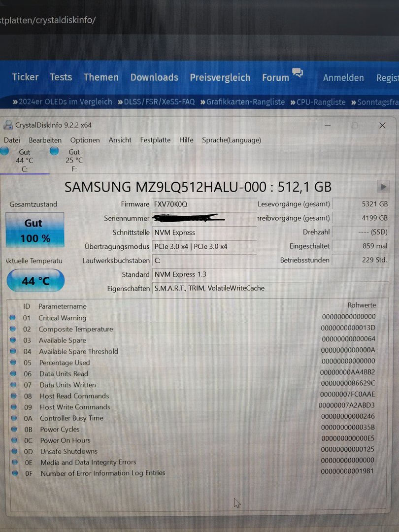Image resolution: width=399 pixels, height=532 pixels.
Task: Click the status dot for Percentage Used
Action: (13, 363)
